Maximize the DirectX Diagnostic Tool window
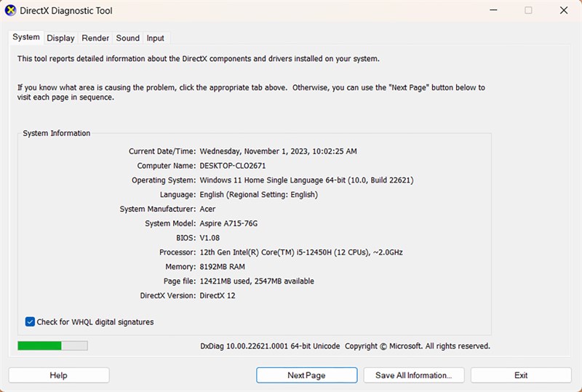Image resolution: width=582 pixels, height=392 pixels. point(528,10)
